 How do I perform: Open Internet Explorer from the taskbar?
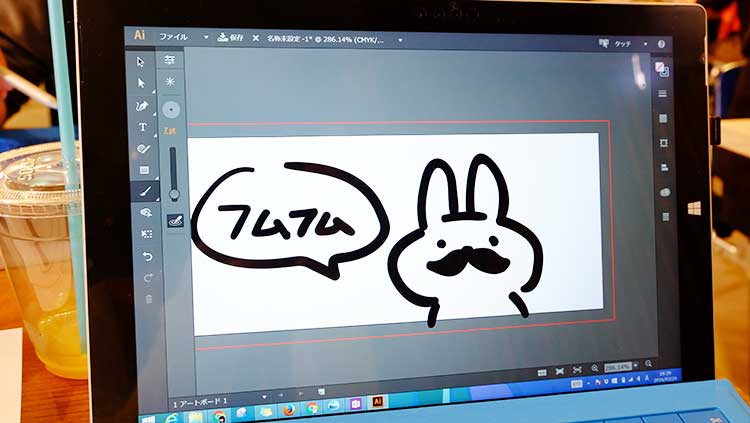coord(171,418)
